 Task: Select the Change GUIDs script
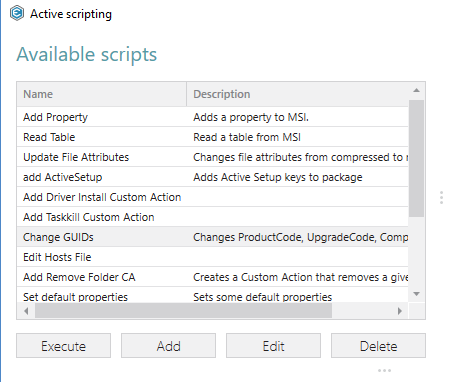tap(213, 237)
